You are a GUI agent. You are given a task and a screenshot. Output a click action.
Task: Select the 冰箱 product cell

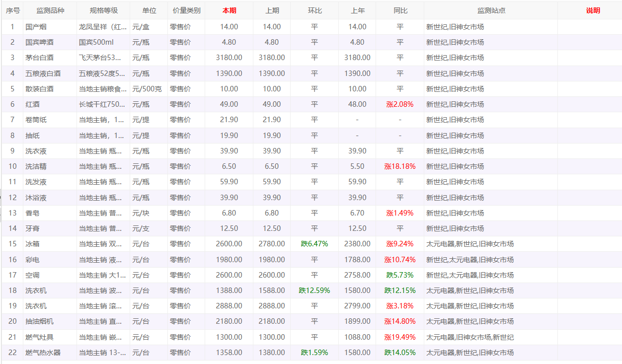(50, 244)
